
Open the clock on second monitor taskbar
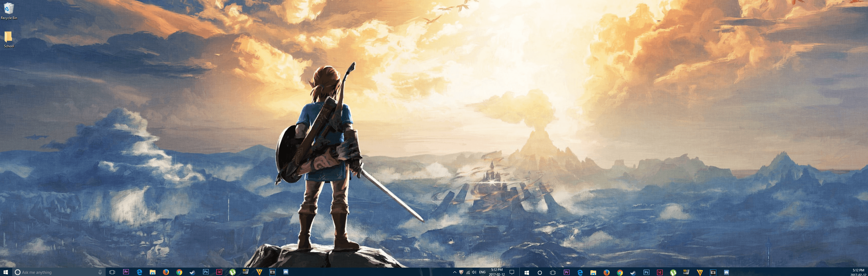point(858,272)
